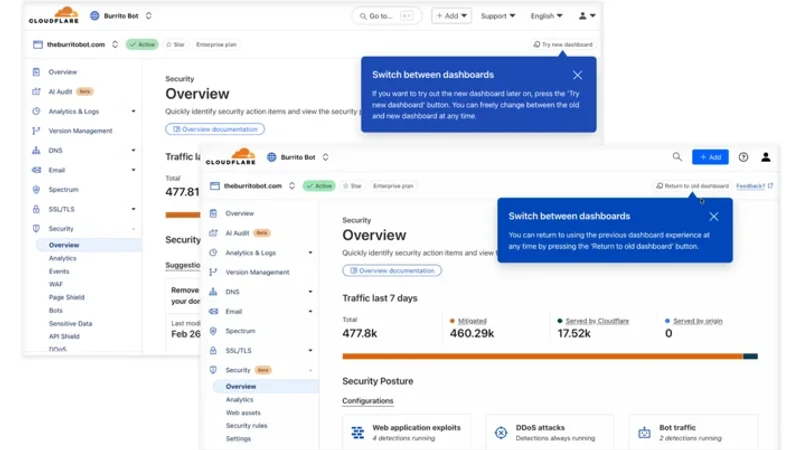Click the blue Add button in the front dashboard
Viewport: 800px width, 450px height.
click(x=710, y=157)
